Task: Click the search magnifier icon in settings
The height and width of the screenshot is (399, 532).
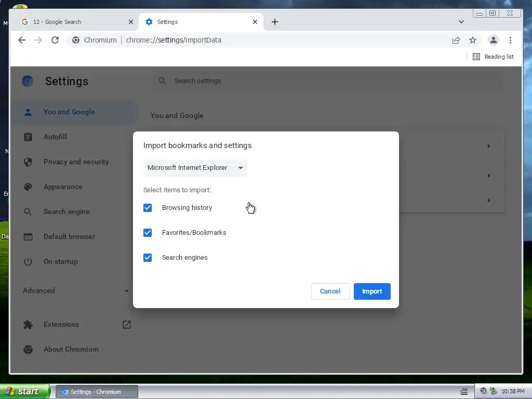Action: click(162, 81)
